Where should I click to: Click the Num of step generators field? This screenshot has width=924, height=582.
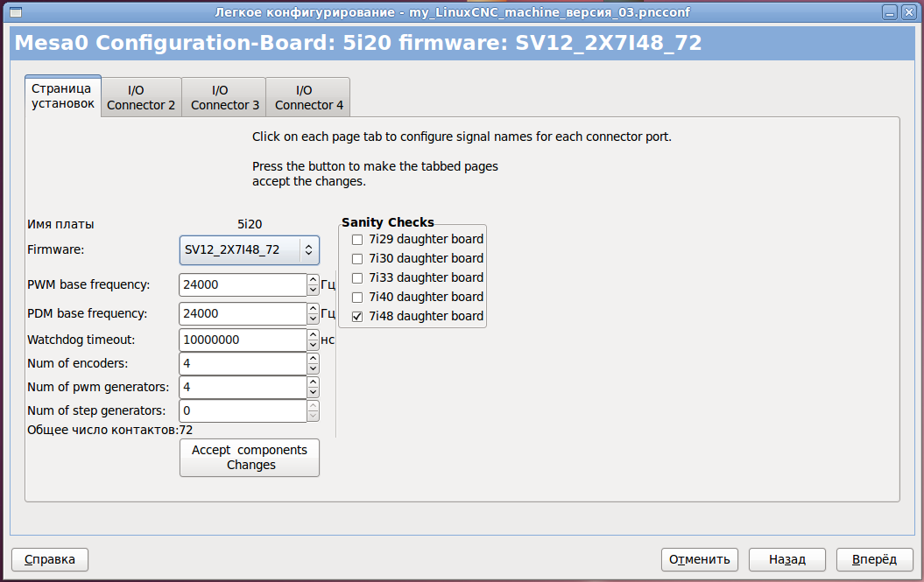click(243, 410)
